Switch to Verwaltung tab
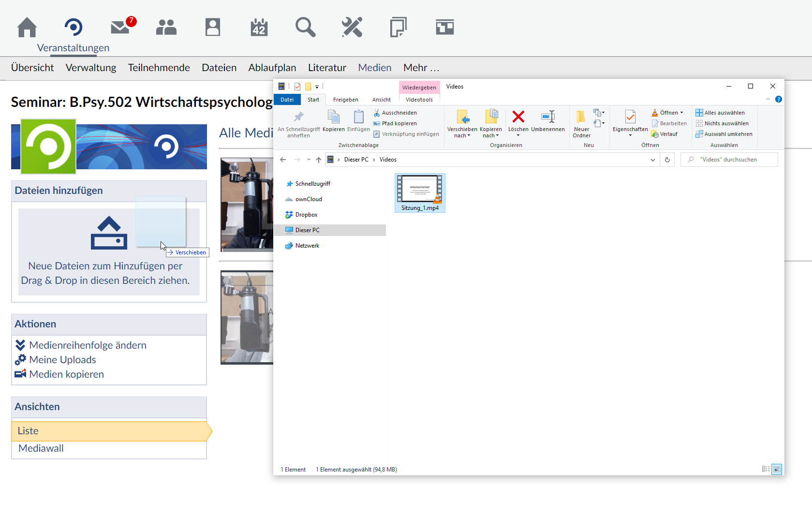Screen dimensions: 812x516 click(x=91, y=68)
